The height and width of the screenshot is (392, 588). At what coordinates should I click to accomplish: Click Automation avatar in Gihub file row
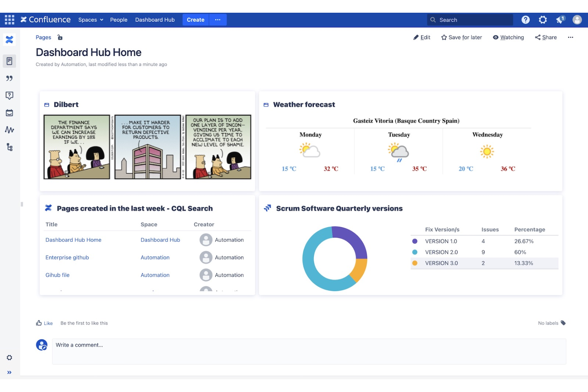(x=206, y=275)
